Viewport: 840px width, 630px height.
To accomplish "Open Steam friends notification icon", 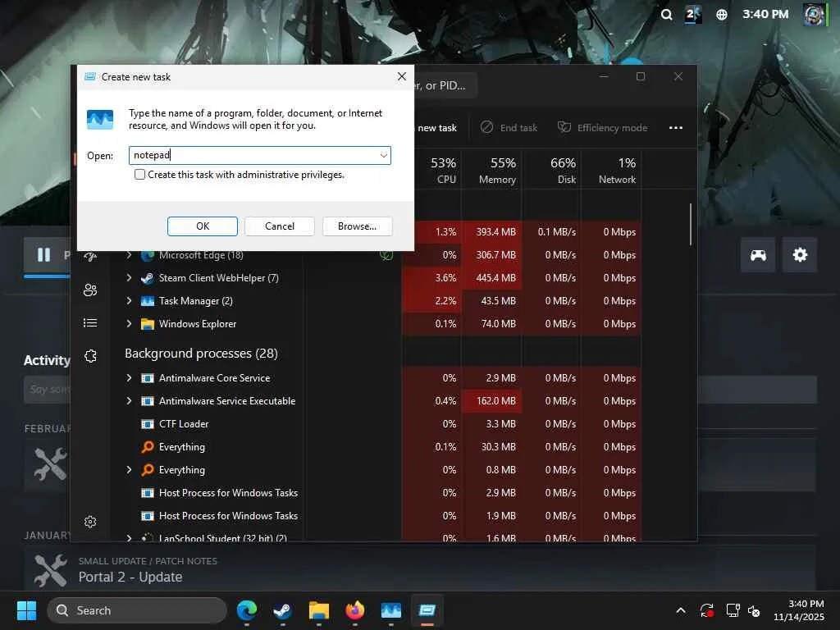I will coord(692,15).
